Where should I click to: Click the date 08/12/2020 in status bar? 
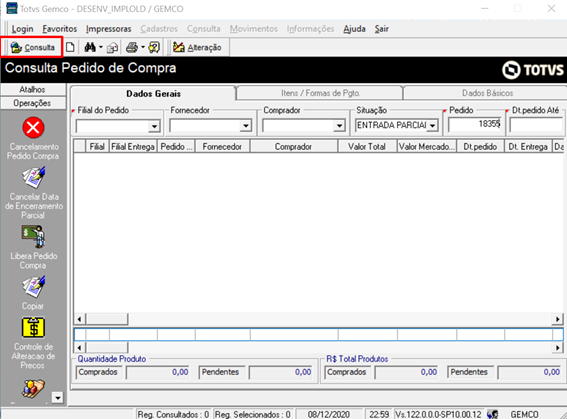329,414
